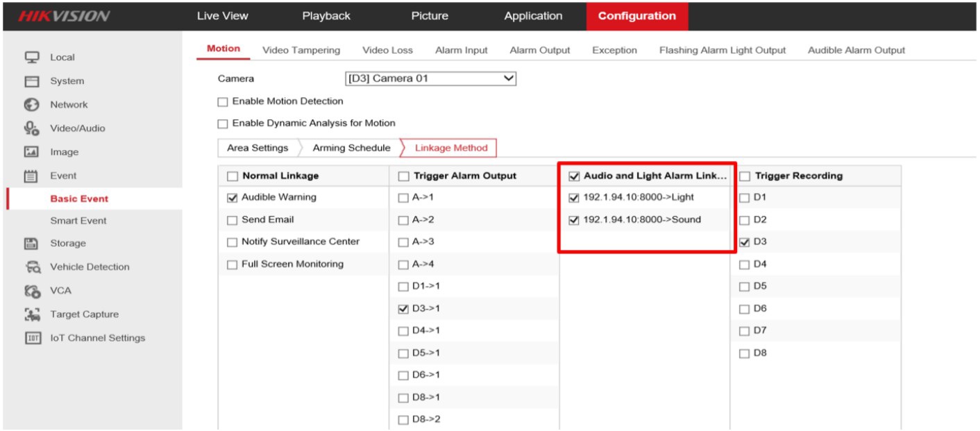Select Smart Event in the sidebar
This screenshot has height=431, width=980.
click(78, 221)
